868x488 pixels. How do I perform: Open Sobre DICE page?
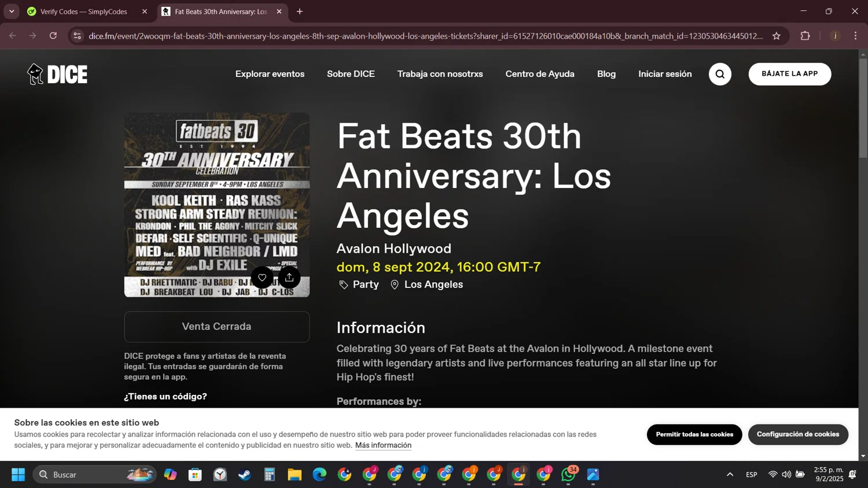(351, 74)
